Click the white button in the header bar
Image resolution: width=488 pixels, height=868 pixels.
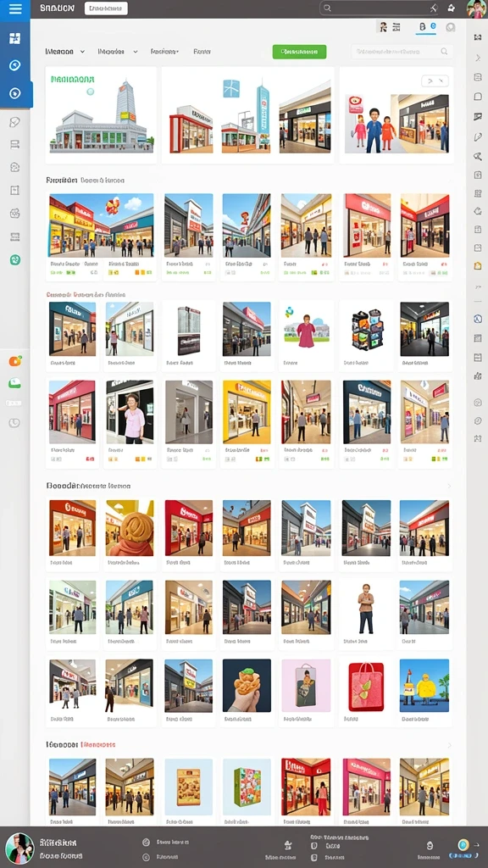coord(106,8)
